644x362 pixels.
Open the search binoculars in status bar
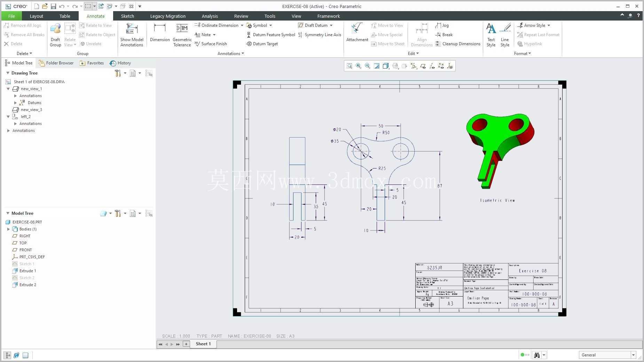tap(537, 355)
